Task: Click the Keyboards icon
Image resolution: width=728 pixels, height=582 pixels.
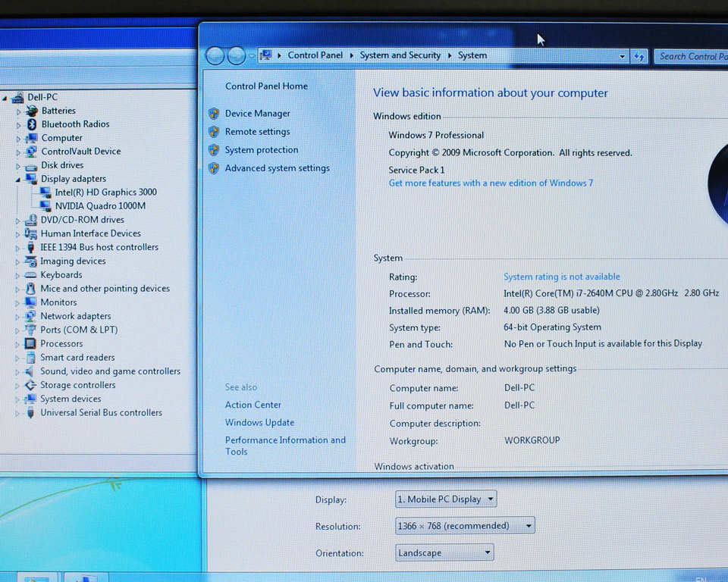Action: pos(30,275)
